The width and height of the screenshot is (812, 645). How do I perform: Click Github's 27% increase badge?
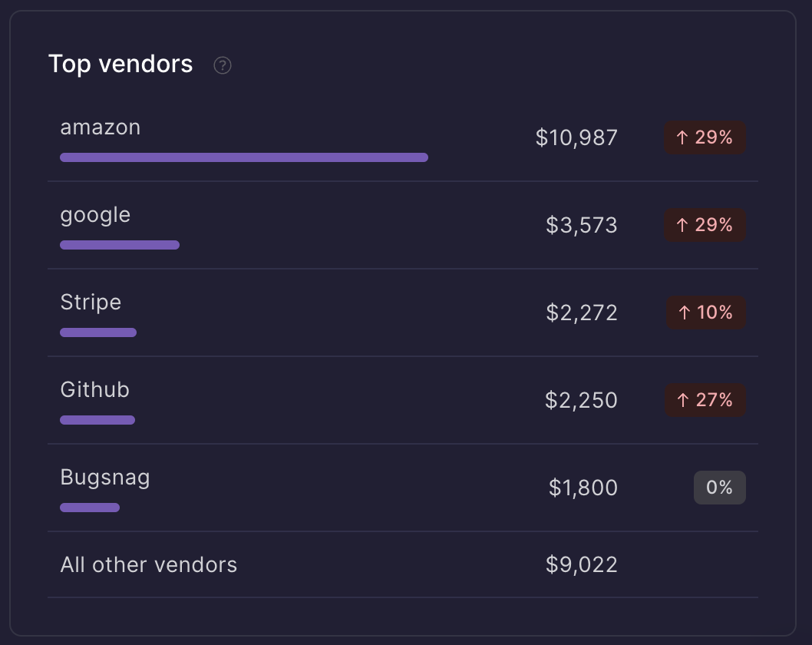click(705, 401)
